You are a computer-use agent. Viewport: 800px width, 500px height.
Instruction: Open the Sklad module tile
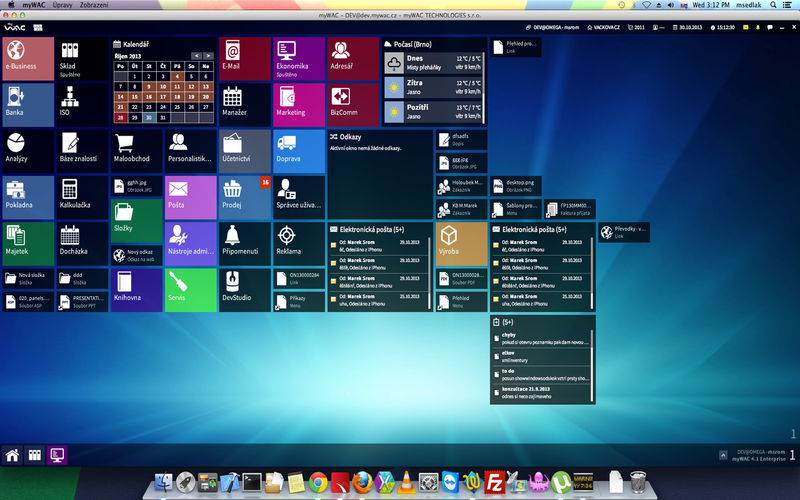[x=83, y=59]
